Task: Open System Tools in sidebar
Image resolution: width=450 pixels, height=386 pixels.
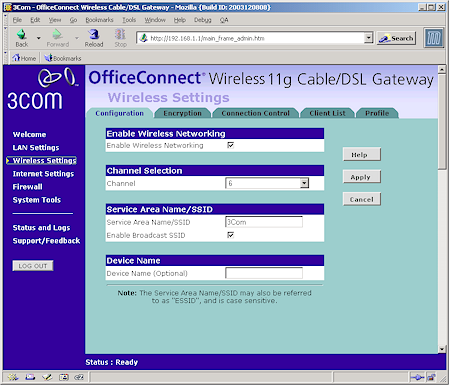Action: [37, 200]
